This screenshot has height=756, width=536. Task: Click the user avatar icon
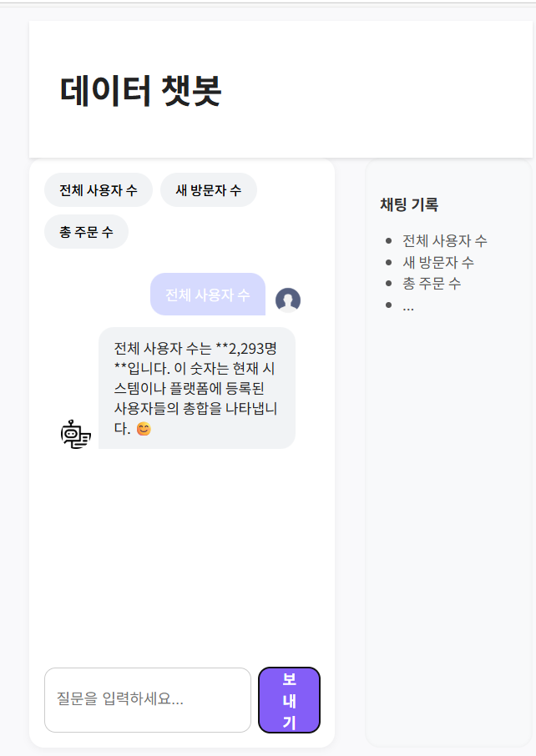[x=288, y=300]
